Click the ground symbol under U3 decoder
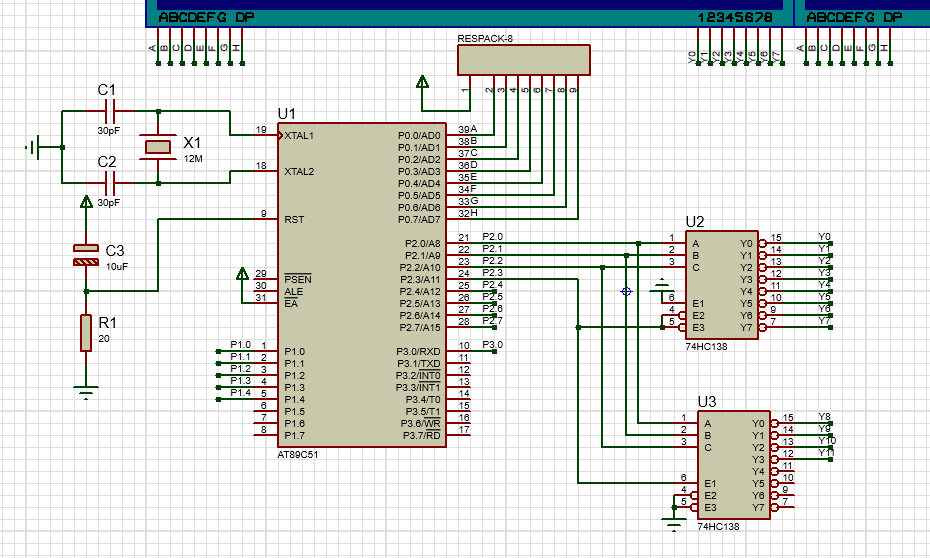 673,523
